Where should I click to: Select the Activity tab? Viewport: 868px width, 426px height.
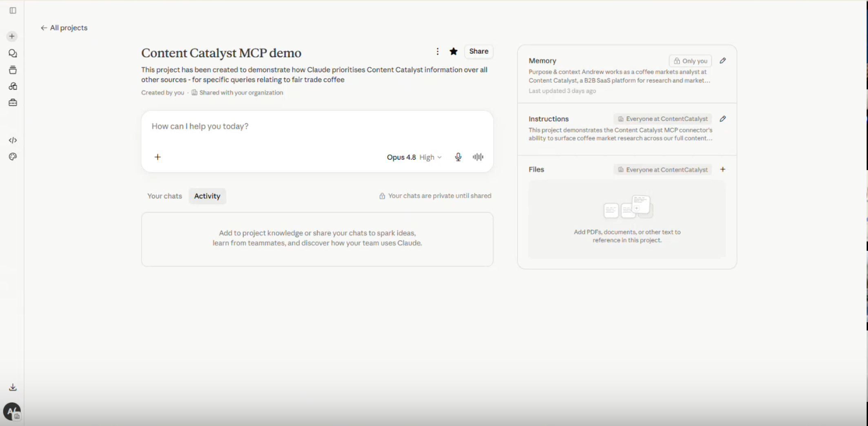(x=207, y=196)
